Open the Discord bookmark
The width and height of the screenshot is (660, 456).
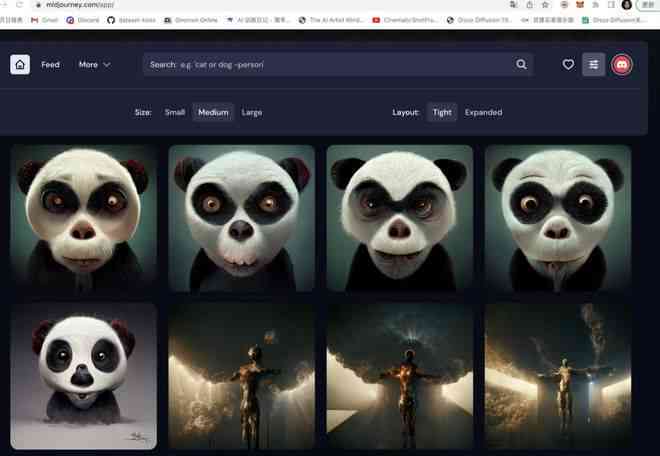coord(83,20)
